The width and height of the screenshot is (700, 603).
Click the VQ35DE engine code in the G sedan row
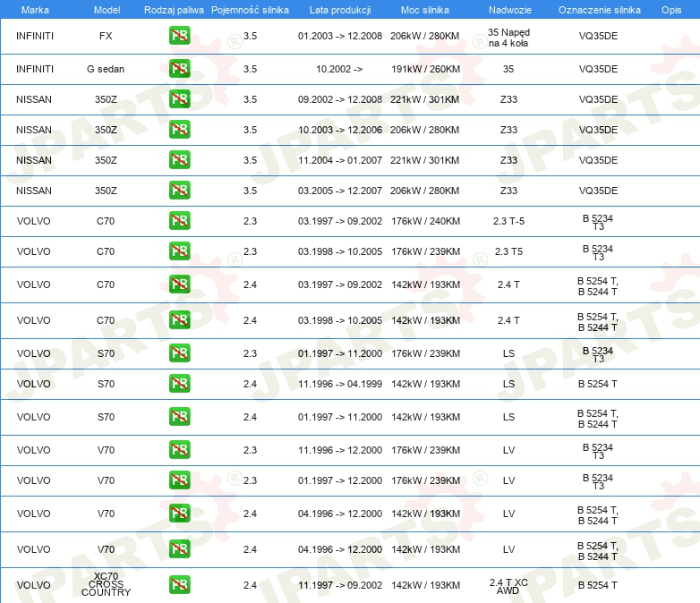[x=598, y=69]
